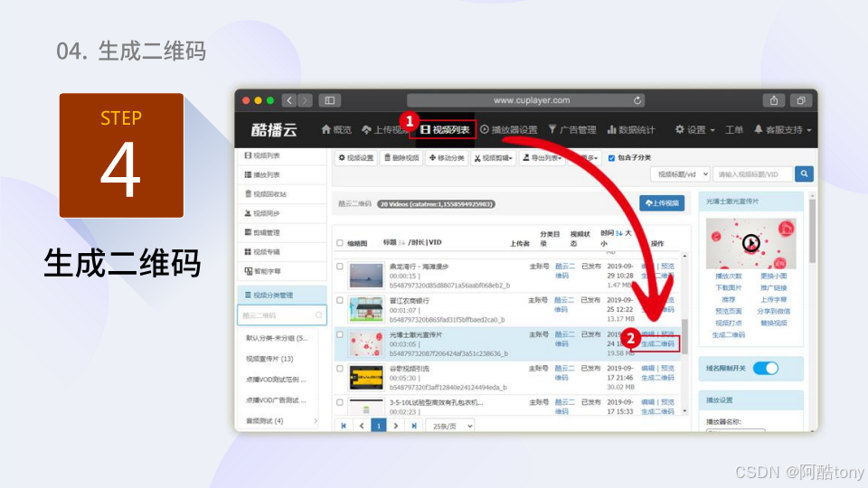Go to previous page arrow
This screenshot has width=868, height=488.
[x=362, y=426]
